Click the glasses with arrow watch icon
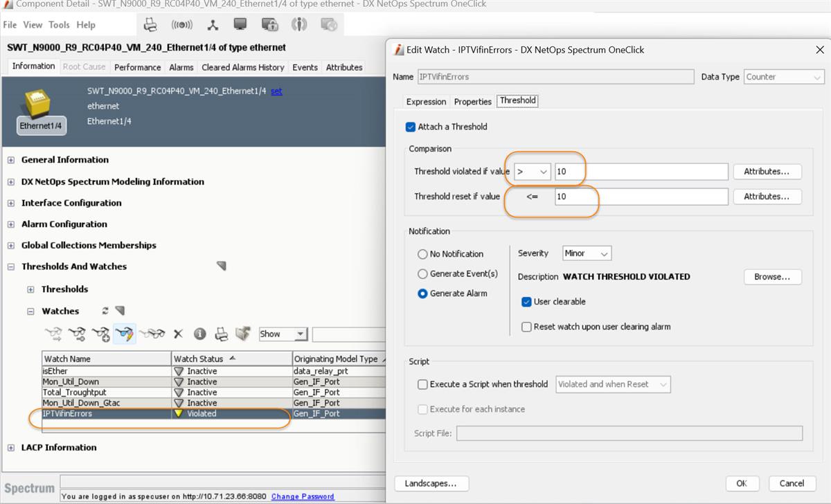 pos(53,334)
